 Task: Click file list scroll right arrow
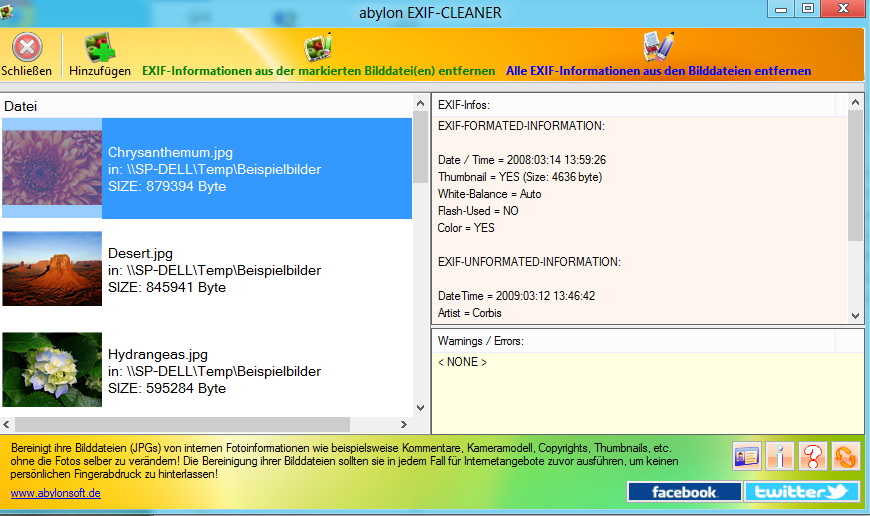click(403, 424)
